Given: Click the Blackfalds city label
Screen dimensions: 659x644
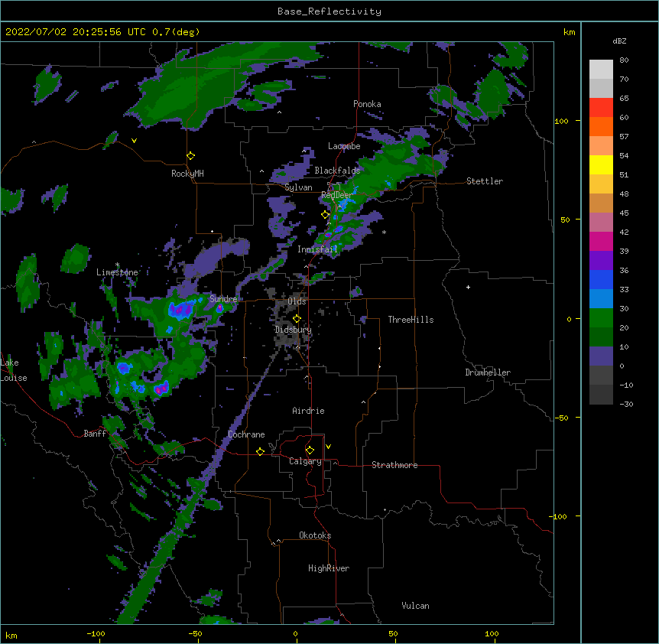Looking at the screenshot, I should click(337, 171).
